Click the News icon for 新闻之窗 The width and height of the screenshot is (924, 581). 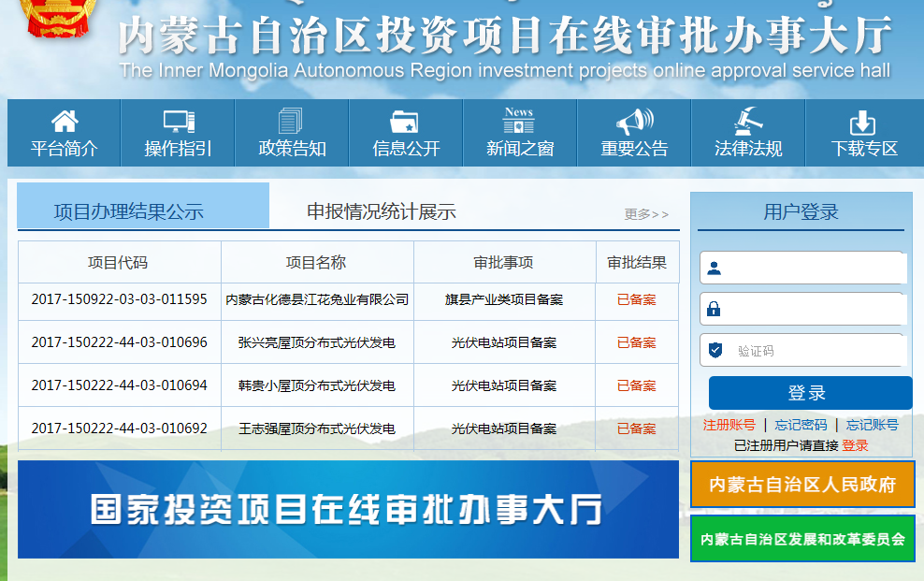[519, 121]
